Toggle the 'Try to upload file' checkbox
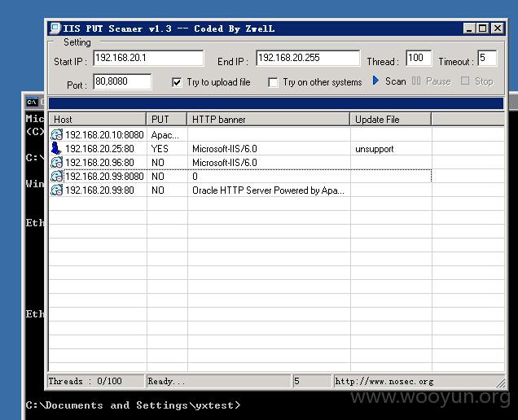This screenshot has width=518, height=420. click(177, 82)
